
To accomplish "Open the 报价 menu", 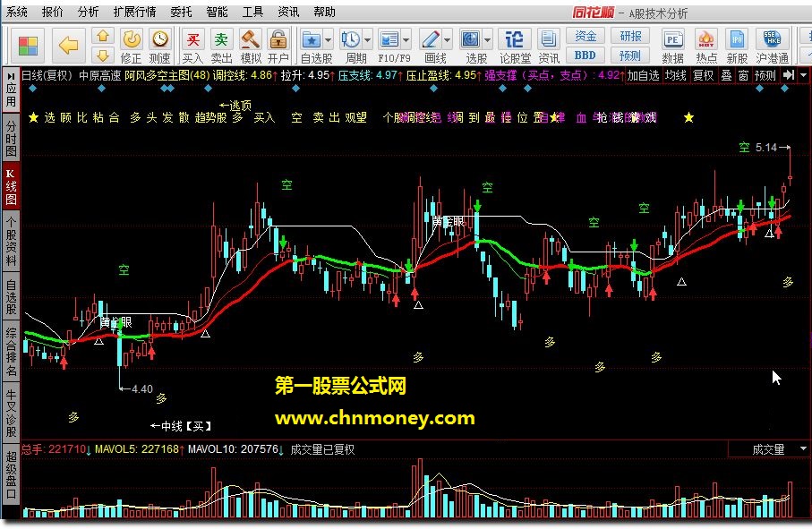I will [52, 12].
